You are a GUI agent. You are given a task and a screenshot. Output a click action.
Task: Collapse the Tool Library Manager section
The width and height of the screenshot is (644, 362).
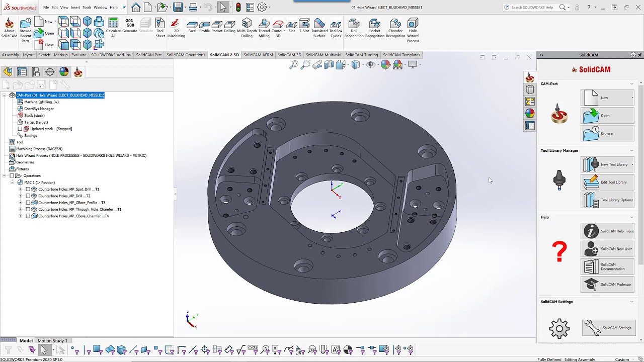(x=632, y=150)
